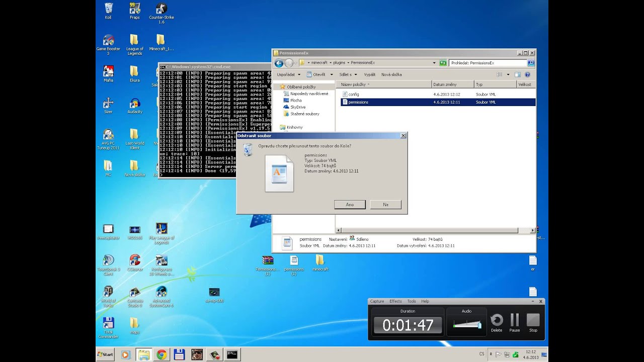Open Naposledy navštívené in sidebar
Image resolution: width=644 pixels, height=362 pixels.
(x=309, y=94)
